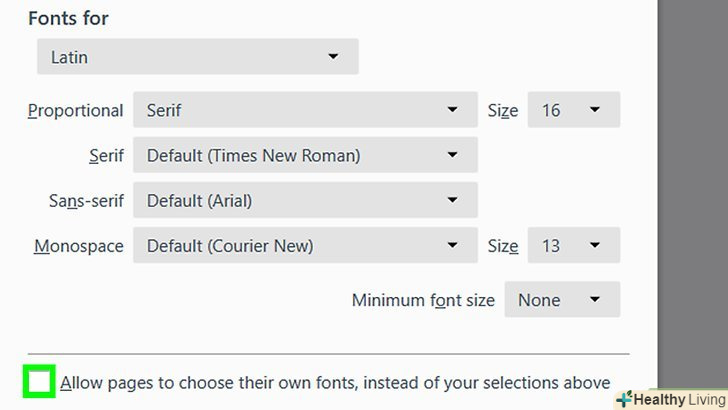Click the green cross Healthy Living icon
The image size is (728, 410).
point(625,399)
